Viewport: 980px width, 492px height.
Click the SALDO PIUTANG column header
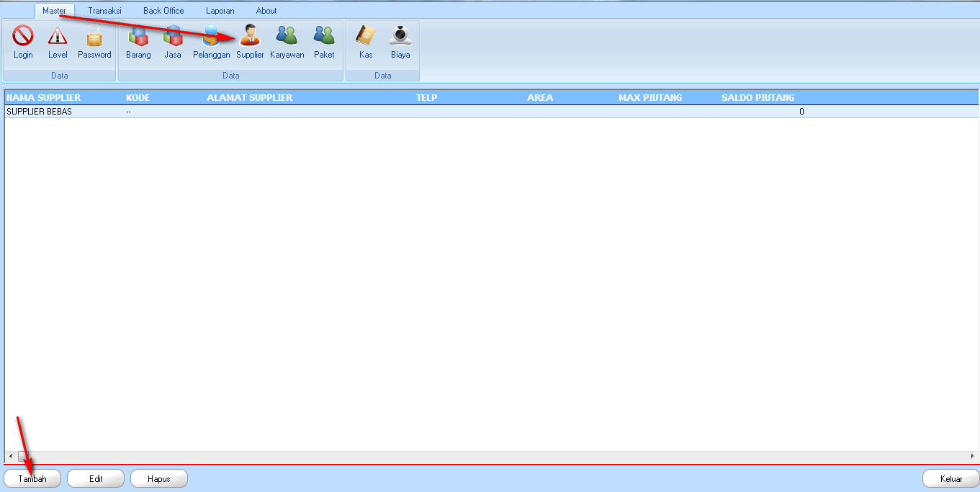coord(758,97)
